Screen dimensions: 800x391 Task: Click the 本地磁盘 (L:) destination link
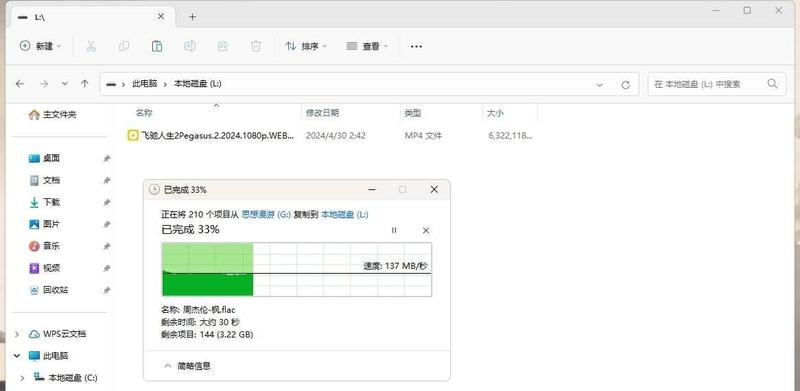pyautogui.click(x=344, y=214)
